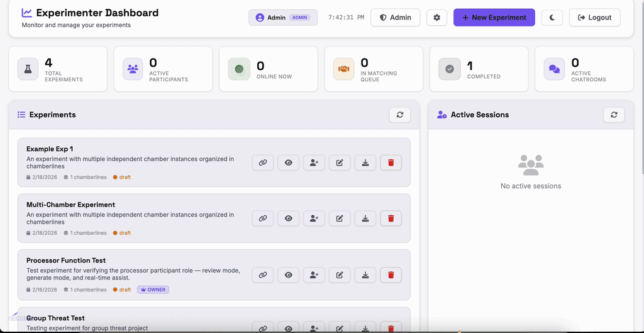Click the OWNER badge on Processor Function Test
This screenshot has width=644, height=333.
pos(153,290)
